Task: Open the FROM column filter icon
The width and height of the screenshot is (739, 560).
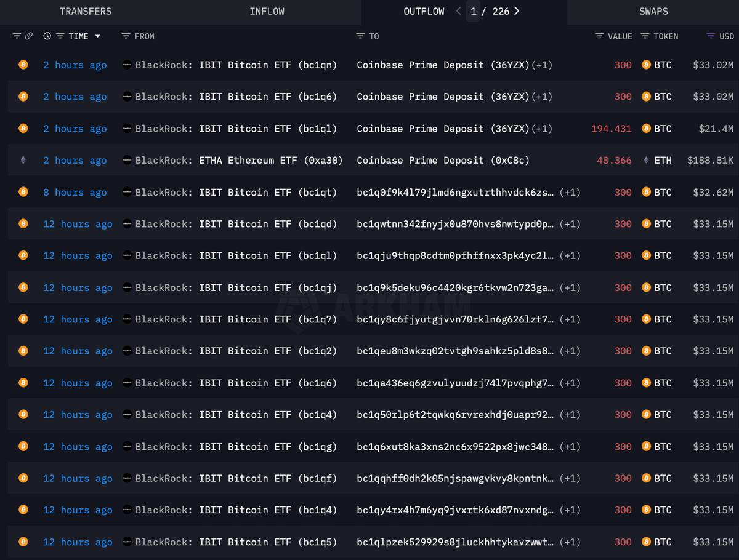Action: [x=126, y=36]
